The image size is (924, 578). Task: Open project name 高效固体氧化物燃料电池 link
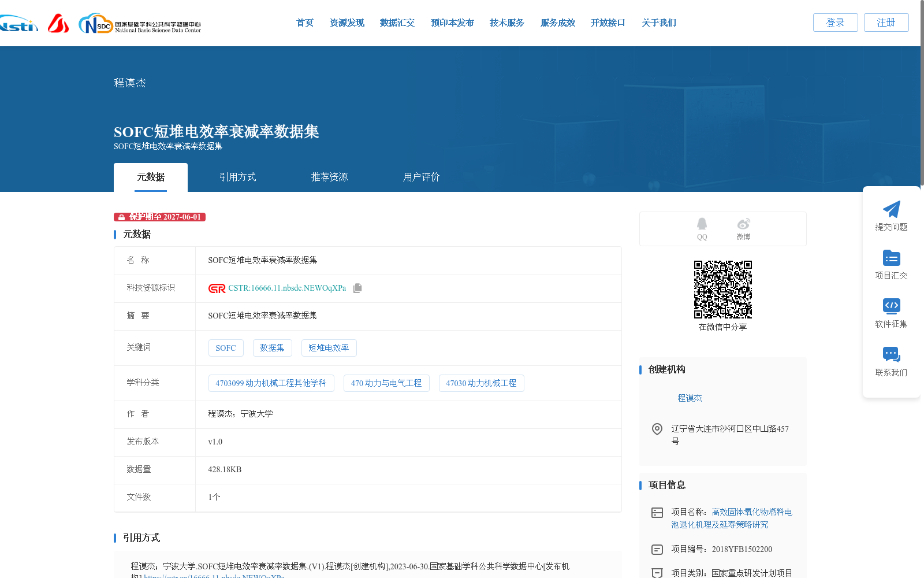coord(732,518)
